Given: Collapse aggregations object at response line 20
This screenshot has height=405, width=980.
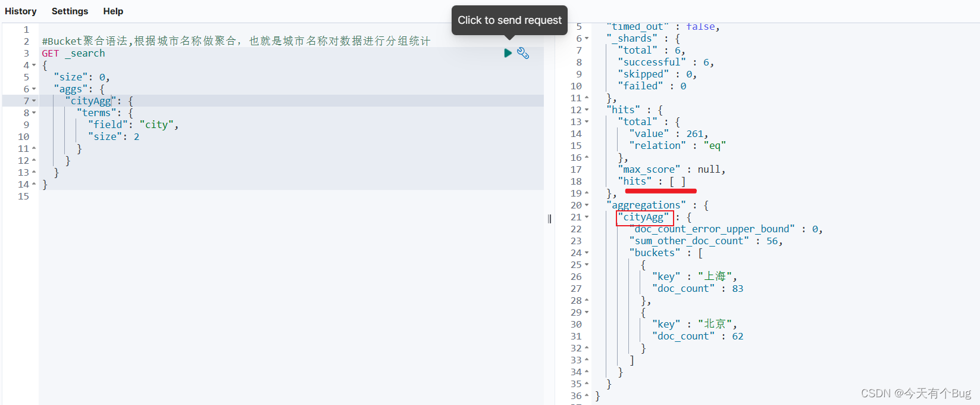Looking at the screenshot, I should click(x=587, y=205).
